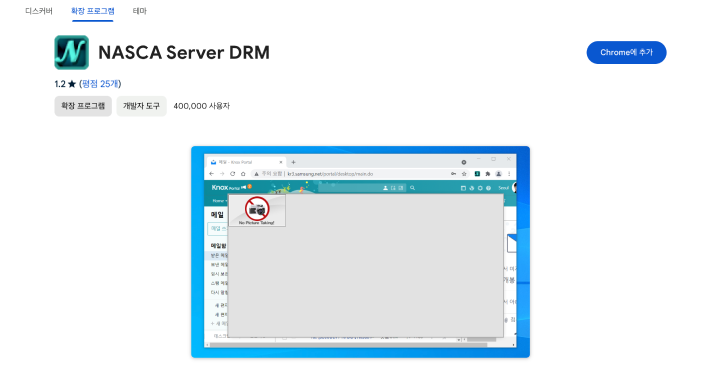
Task: Click the rating star icon
Action: pos(72,84)
